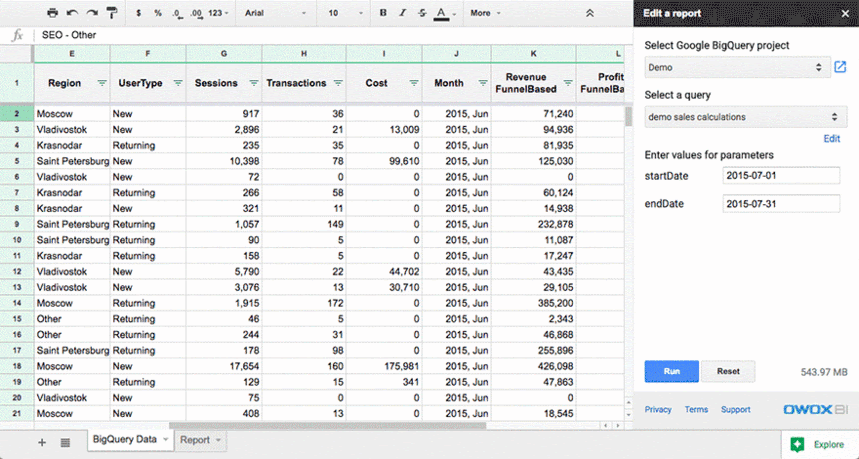859x459 pixels.
Task: Click cell with revenue 426,098
Action: click(534, 366)
